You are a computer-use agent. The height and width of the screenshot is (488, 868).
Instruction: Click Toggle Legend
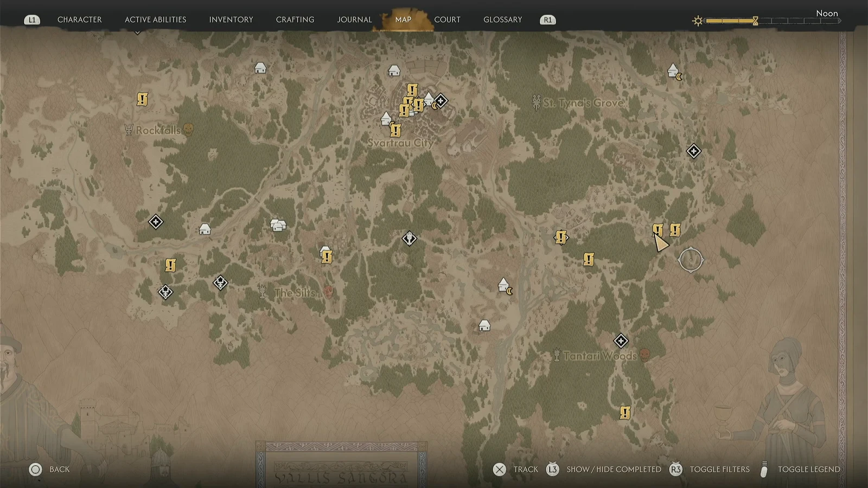pyautogui.click(x=799, y=470)
